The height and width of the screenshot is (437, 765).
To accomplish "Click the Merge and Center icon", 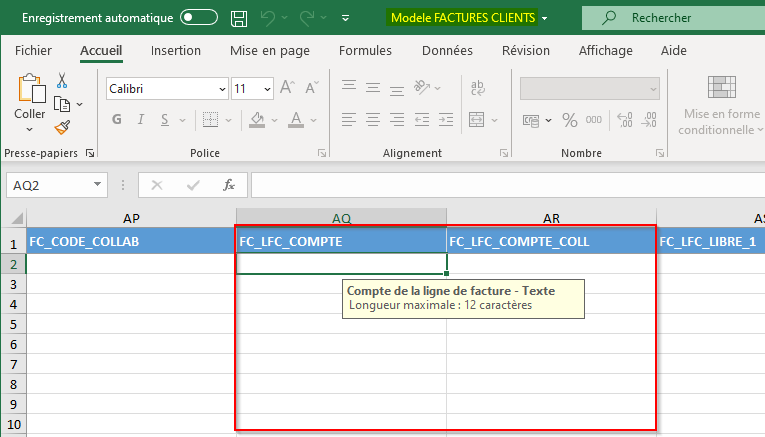I will 477,119.
